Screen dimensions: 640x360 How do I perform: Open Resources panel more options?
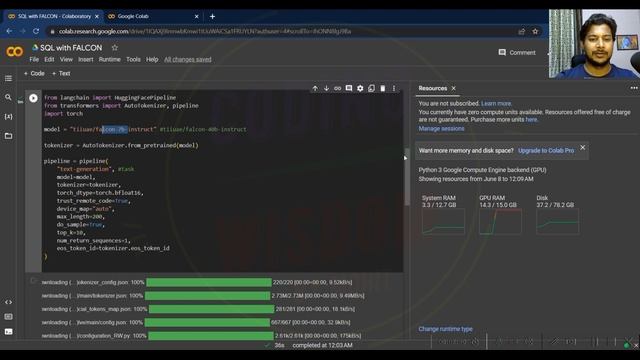click(x=633, y=88)
